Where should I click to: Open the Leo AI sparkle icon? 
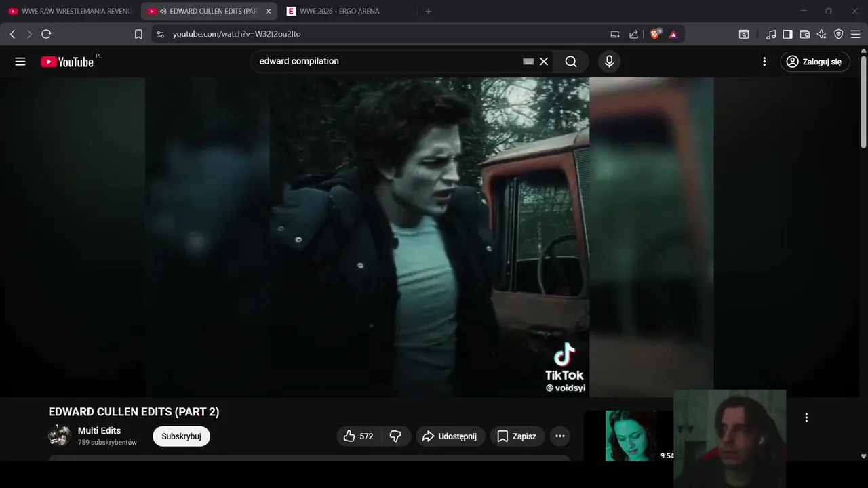[822, 34]
